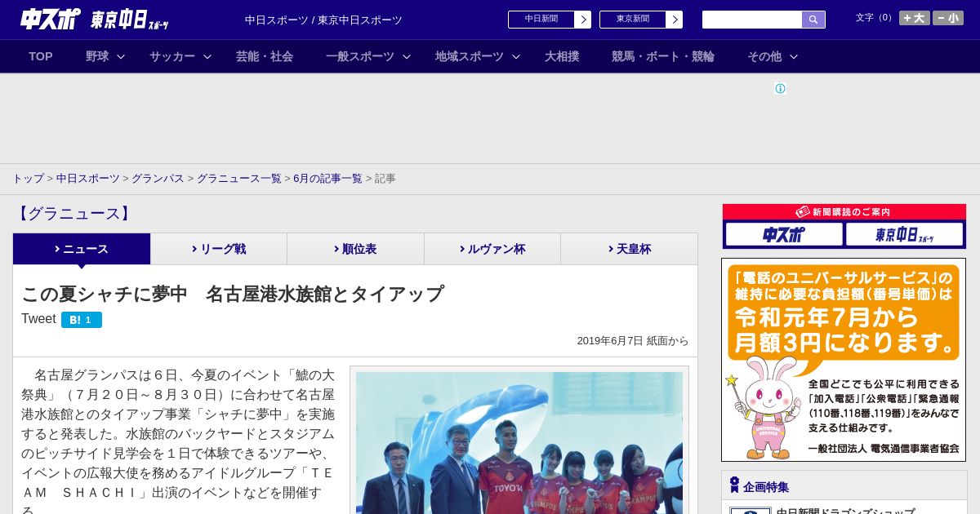This screenshot has height=514, width=980.
Task: Click the search text field
Action: coord(752,20)
